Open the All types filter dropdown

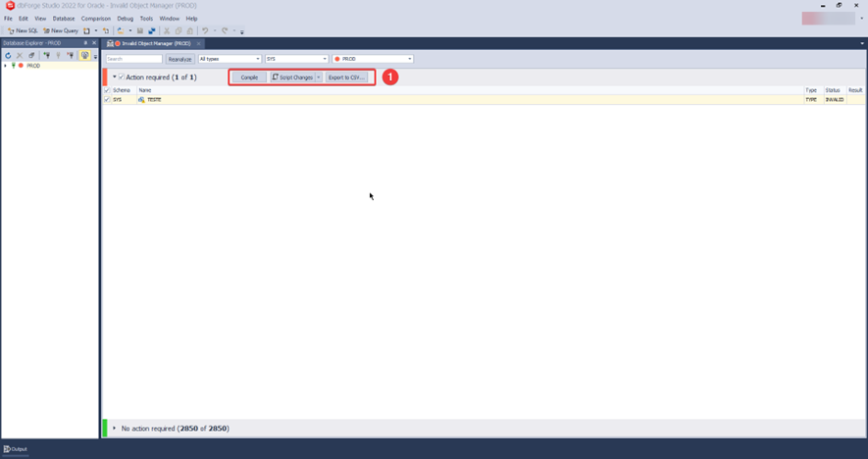coord(230,59)
